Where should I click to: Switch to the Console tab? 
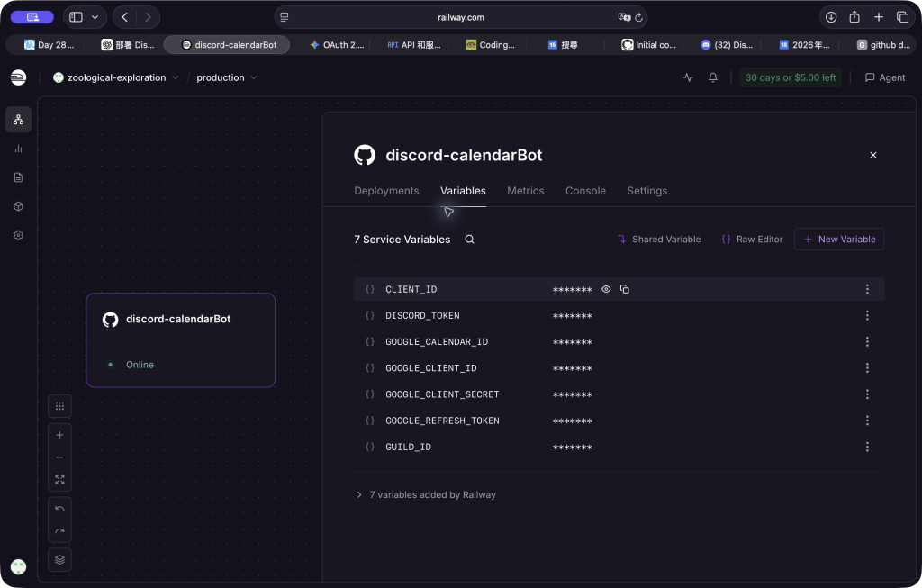coord(585,191)
